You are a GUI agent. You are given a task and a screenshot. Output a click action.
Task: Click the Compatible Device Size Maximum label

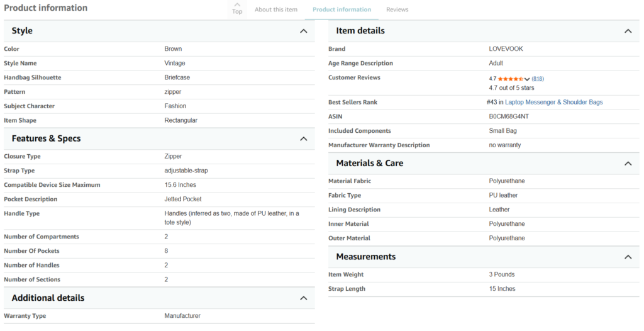click(x=52, y=184)
